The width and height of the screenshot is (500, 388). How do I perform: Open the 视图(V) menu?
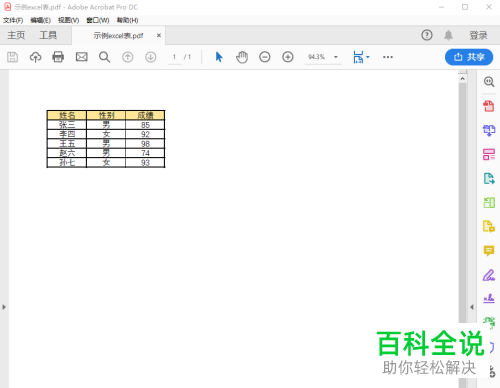point(68,20)
